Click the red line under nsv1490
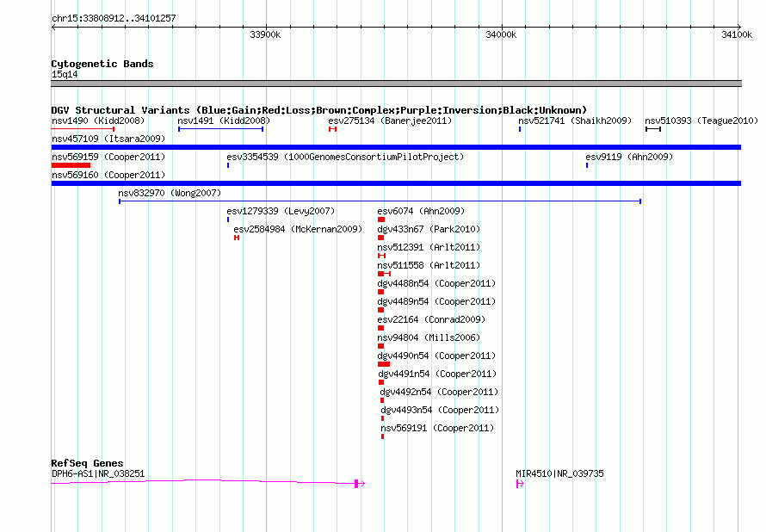Image resolution: width=766 pixels, height=532 pixels. (x=83, y=129)
